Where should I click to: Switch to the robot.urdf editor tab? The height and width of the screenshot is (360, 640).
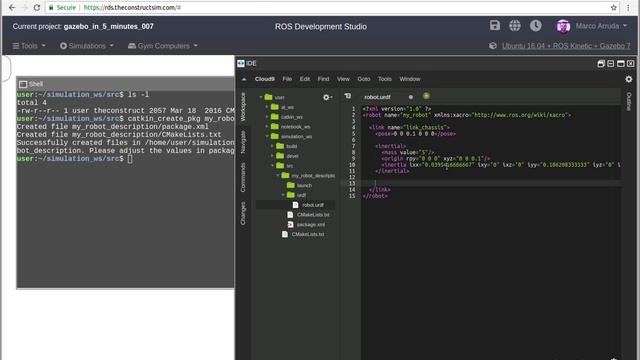tap(377, 97)
